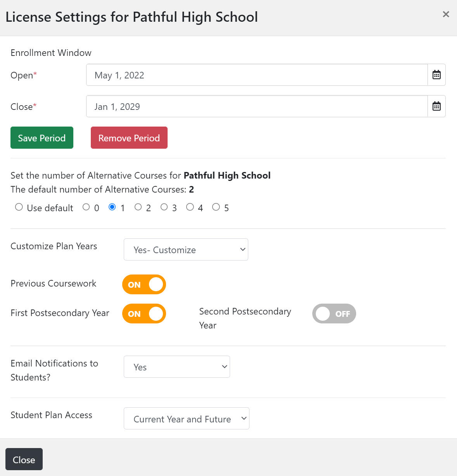This screenshot has height=476, width=457.
Task: Click the Open date field
Action: 257,75
